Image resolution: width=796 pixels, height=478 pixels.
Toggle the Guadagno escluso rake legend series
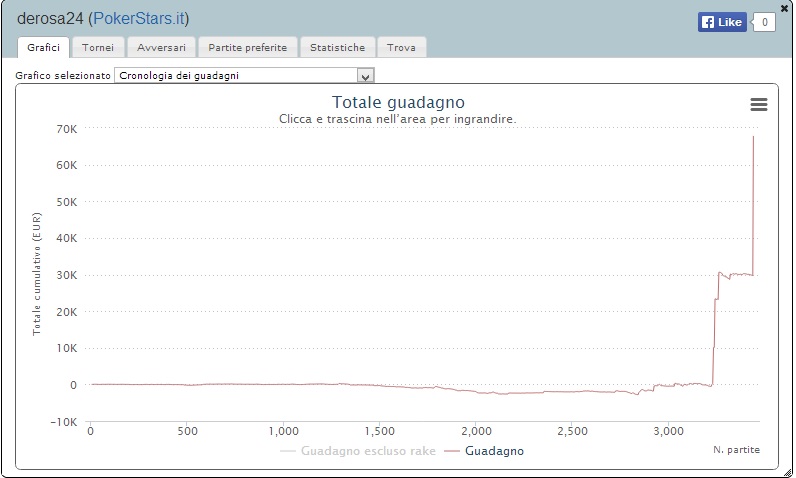[x=358, y=451]
